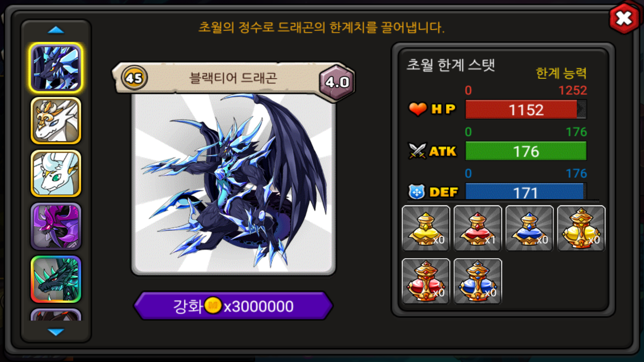The height and width of the screenshot is (362, 644).
Task: Click the crossed swords ATK icon
Action: tap(417, 151)
